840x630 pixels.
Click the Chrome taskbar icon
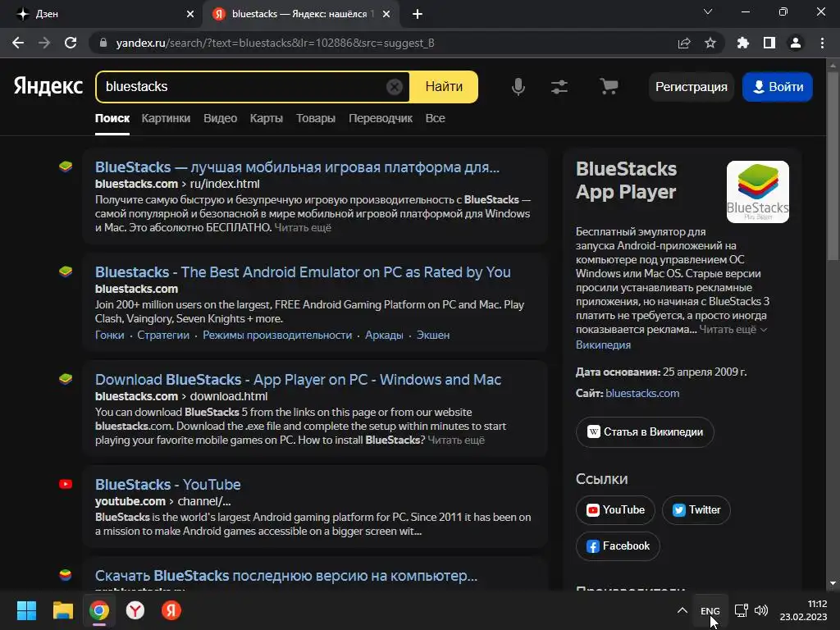point(99,610)
